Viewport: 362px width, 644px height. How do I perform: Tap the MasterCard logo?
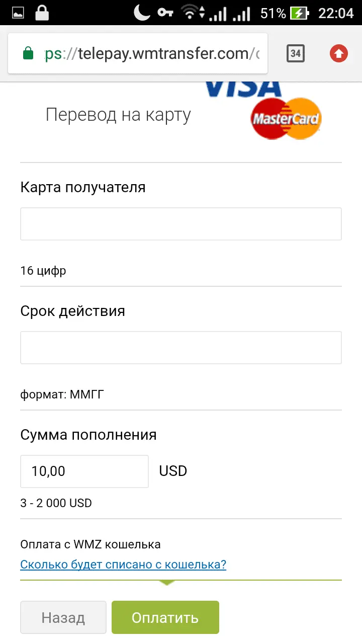click(x=286, y=119)
